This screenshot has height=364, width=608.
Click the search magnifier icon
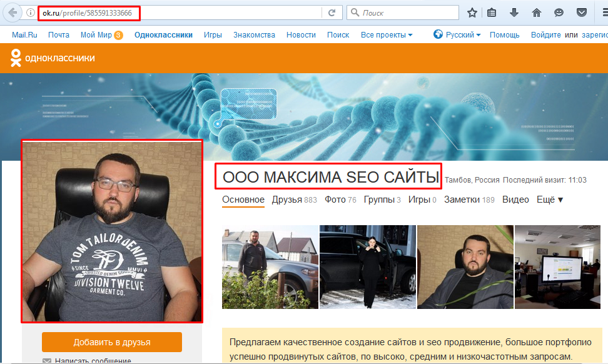coord(355,13)
